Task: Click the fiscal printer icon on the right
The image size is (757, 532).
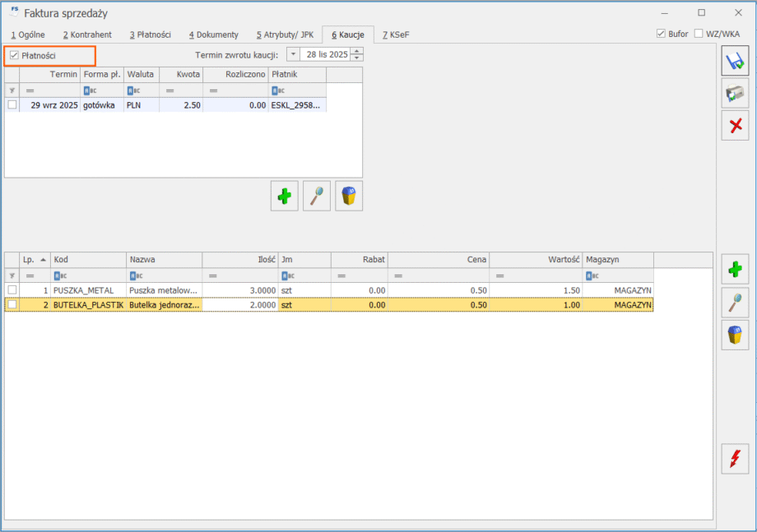Action: click(735, 93)
